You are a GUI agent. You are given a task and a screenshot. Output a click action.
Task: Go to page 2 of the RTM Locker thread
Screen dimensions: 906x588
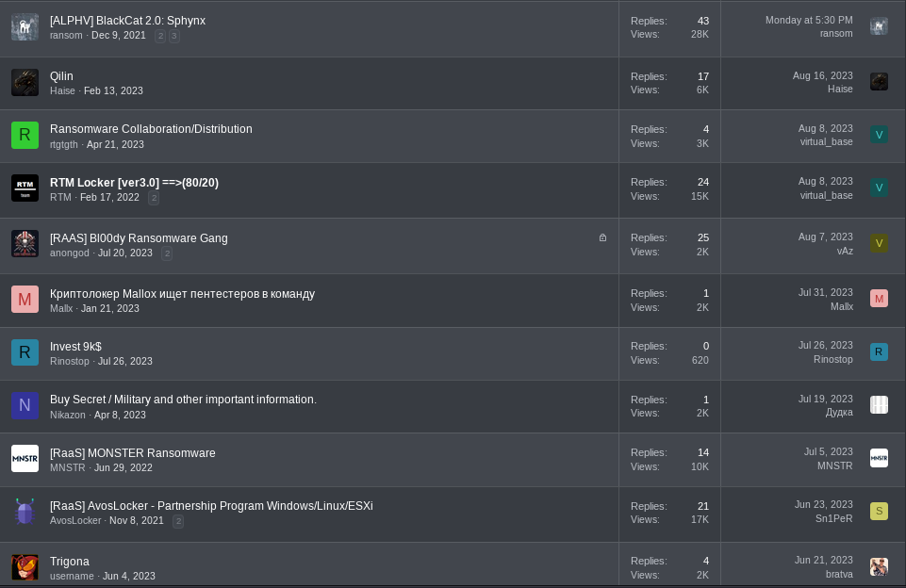[154, 198]
